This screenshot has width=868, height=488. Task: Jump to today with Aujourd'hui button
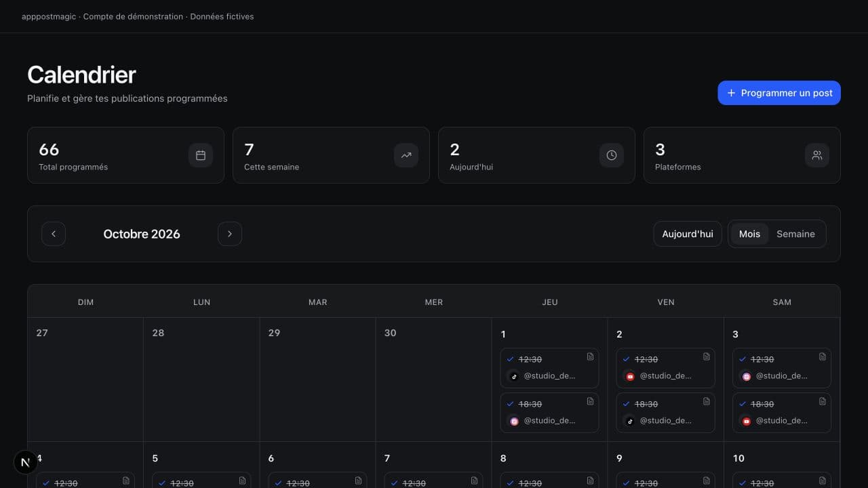click(x=688, y=234)
